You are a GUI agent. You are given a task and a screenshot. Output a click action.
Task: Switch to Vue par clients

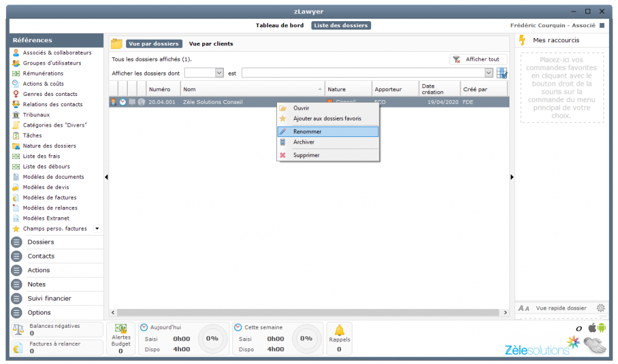point(211,44)
